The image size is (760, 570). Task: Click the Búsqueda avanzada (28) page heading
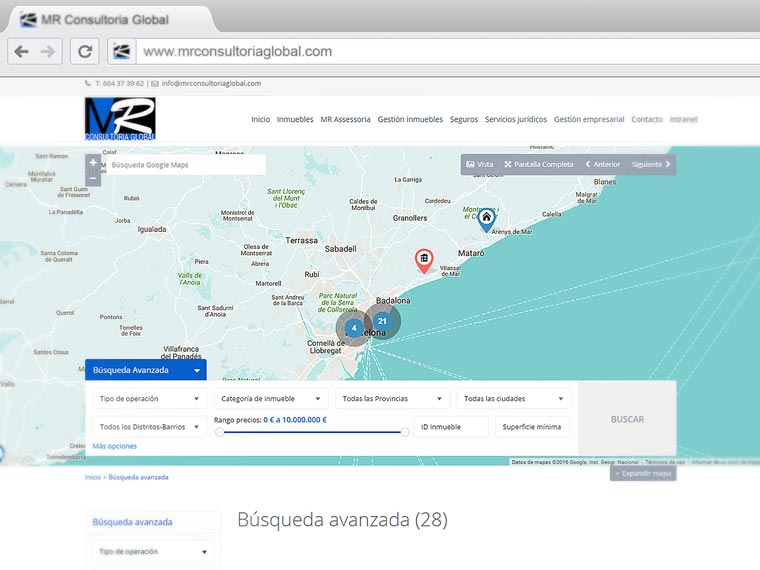(x=342, y=520)
